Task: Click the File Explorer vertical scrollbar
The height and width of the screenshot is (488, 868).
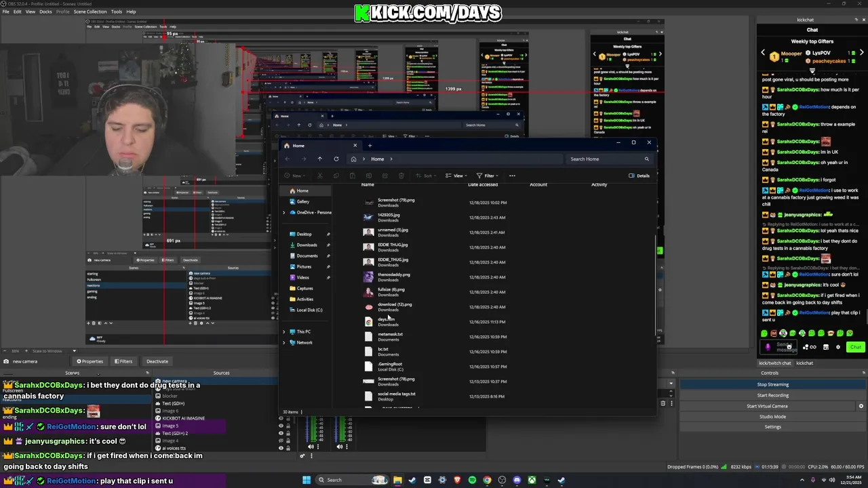Action: coord(655,285)
